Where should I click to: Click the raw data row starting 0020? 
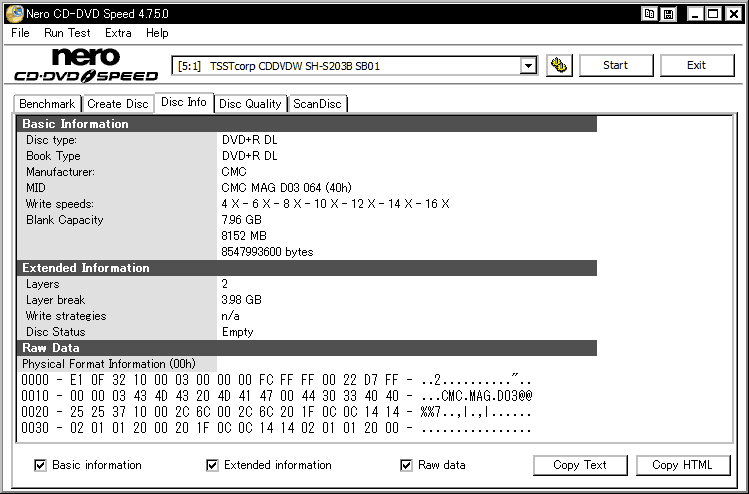[x=276, y=412]
